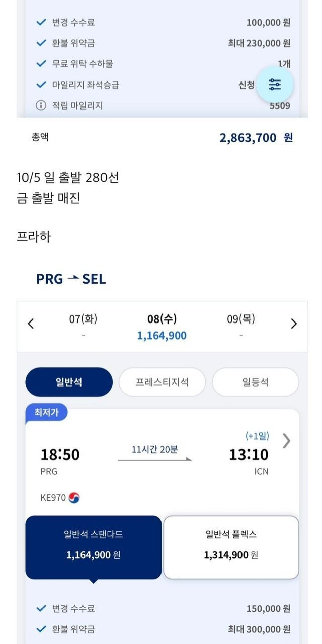Expand KE970 flight details chevron

click(x=286, y=441)
